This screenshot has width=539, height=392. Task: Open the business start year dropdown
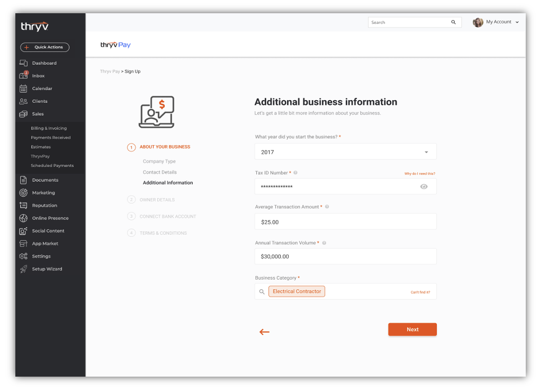(x=345, y=152)
